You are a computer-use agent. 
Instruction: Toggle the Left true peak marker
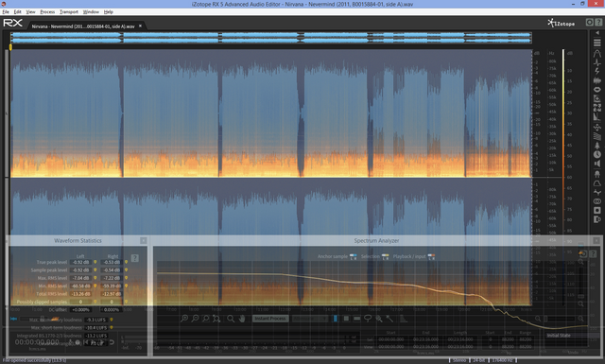click(x=95, y=262)
